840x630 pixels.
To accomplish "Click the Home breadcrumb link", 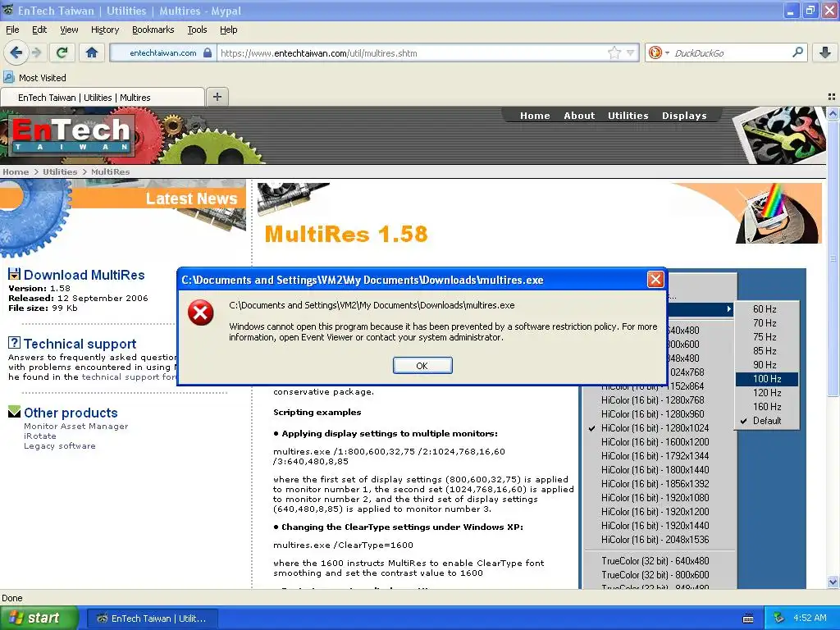I will [x=16, y=172].
